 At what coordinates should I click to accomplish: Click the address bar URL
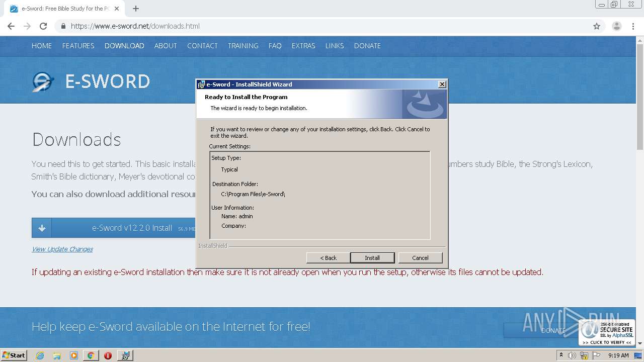coord(135,26)
